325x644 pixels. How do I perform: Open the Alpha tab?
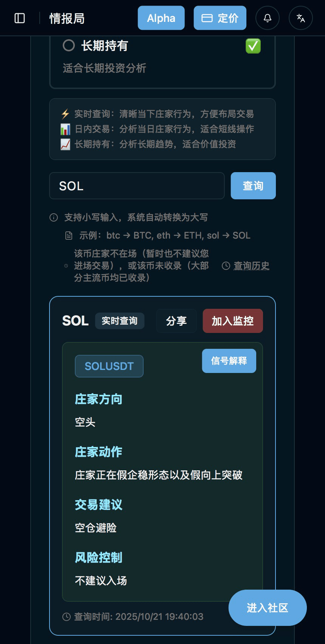[161, 18]
